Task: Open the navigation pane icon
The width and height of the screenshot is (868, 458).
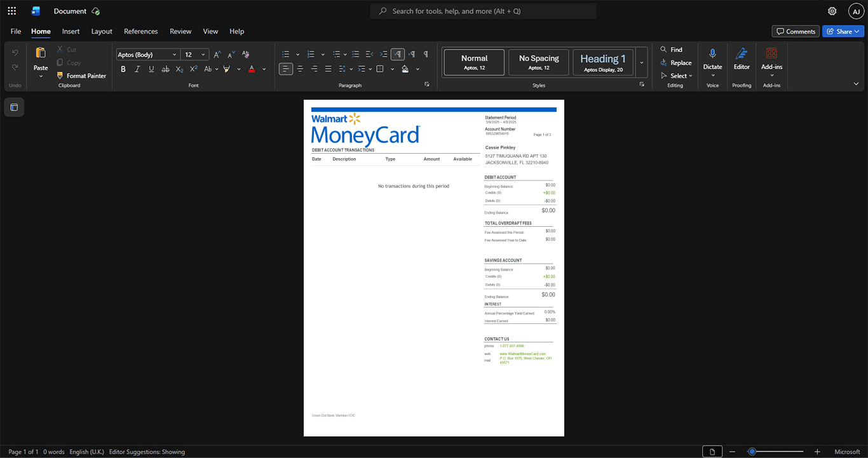Action: click(x=14, y=107)
